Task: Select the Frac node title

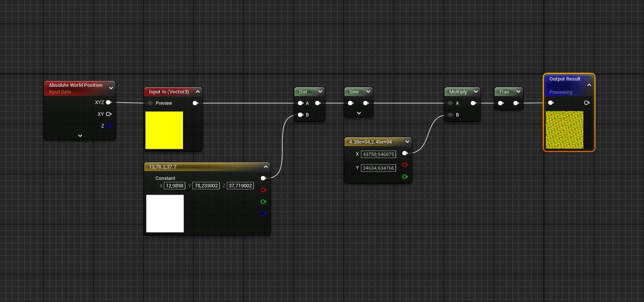Action: click(504, 92)
